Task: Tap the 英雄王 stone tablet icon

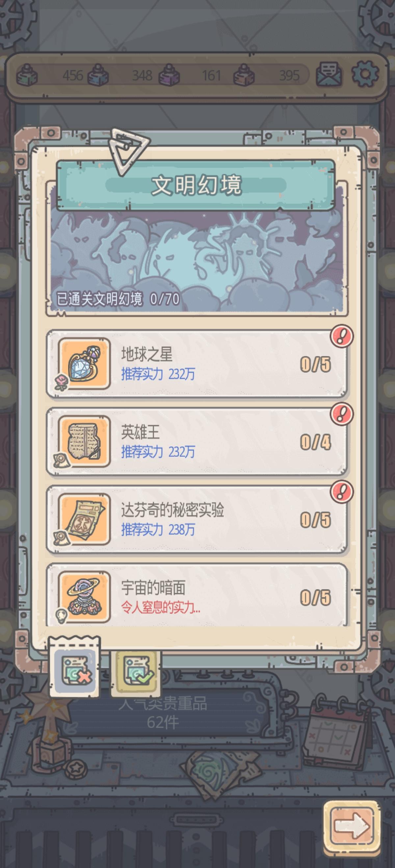Action: click(x=84, y=442)
